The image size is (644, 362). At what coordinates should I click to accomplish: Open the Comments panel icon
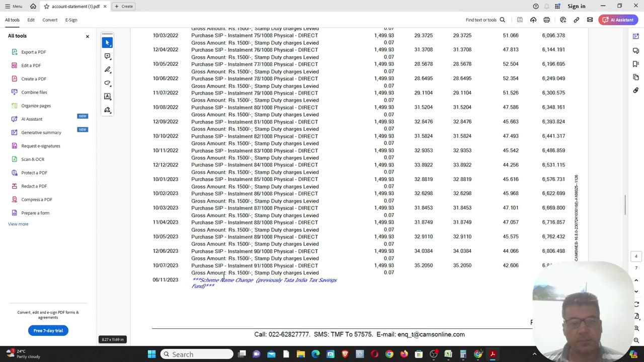[x=636, y=50]
